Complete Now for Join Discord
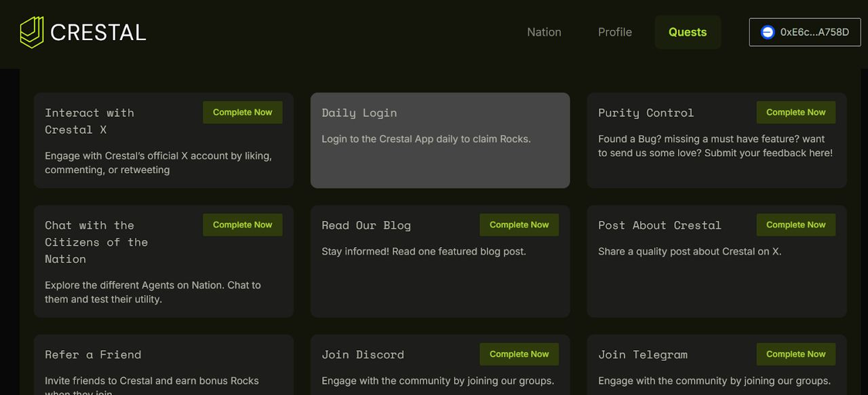Viewport: 868px width, 395px height. tap(519, 354)
